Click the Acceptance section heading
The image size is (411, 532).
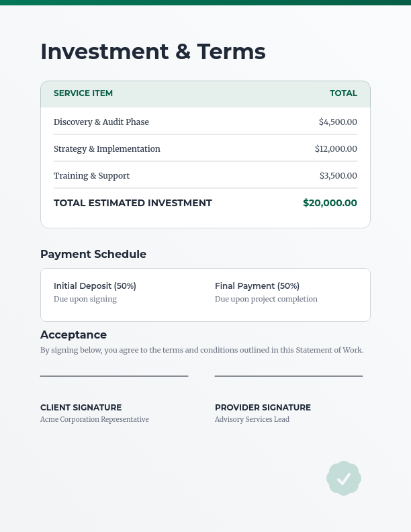(73, 335)
